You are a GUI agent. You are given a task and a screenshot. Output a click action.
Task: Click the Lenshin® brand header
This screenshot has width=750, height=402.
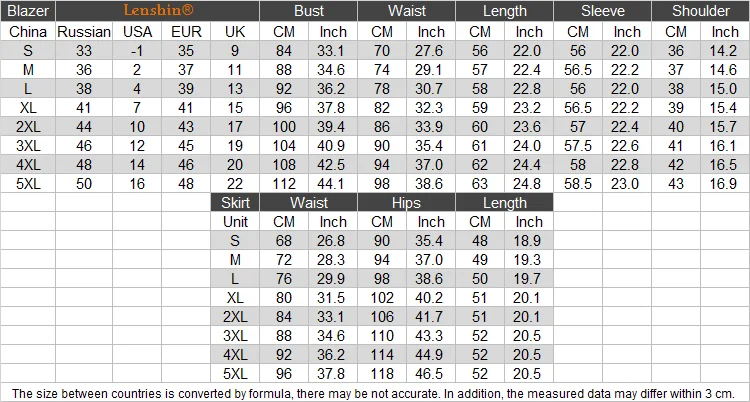pyautogui.click(x=157, y=11)
